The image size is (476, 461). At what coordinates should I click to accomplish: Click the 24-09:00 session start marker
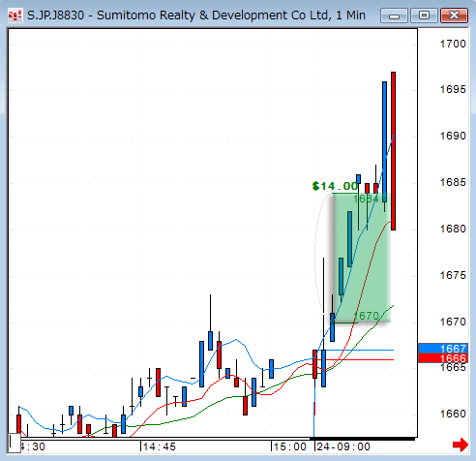click(x=343, y=446)
